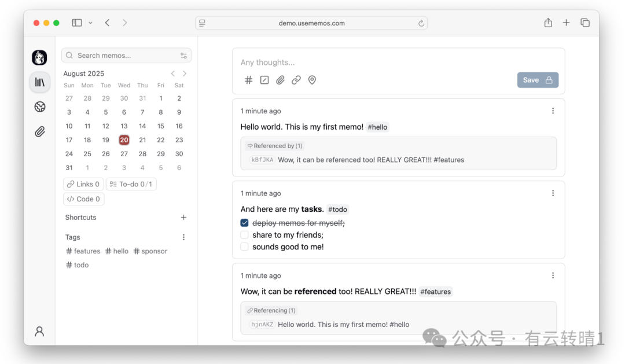Reload the page

[421, 23]
